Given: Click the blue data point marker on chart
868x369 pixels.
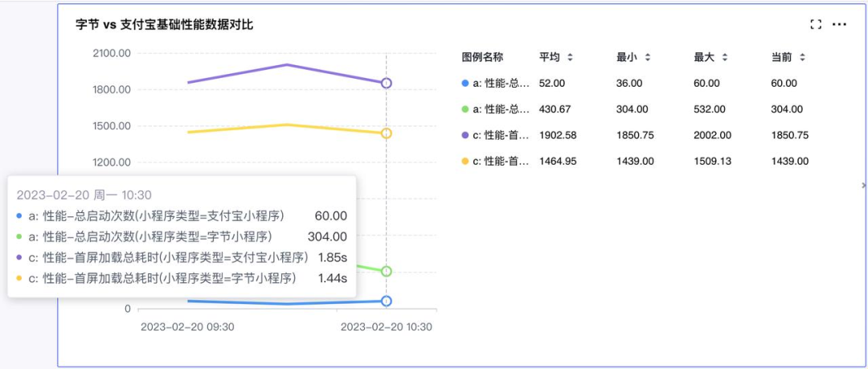Looking at the screenshot, I should click(x=387, y=301).
